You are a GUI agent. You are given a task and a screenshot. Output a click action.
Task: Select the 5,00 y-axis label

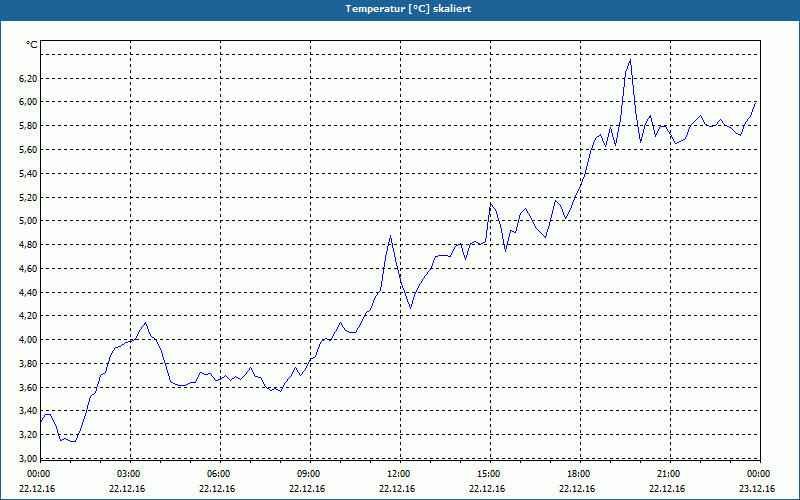(29, 220)
